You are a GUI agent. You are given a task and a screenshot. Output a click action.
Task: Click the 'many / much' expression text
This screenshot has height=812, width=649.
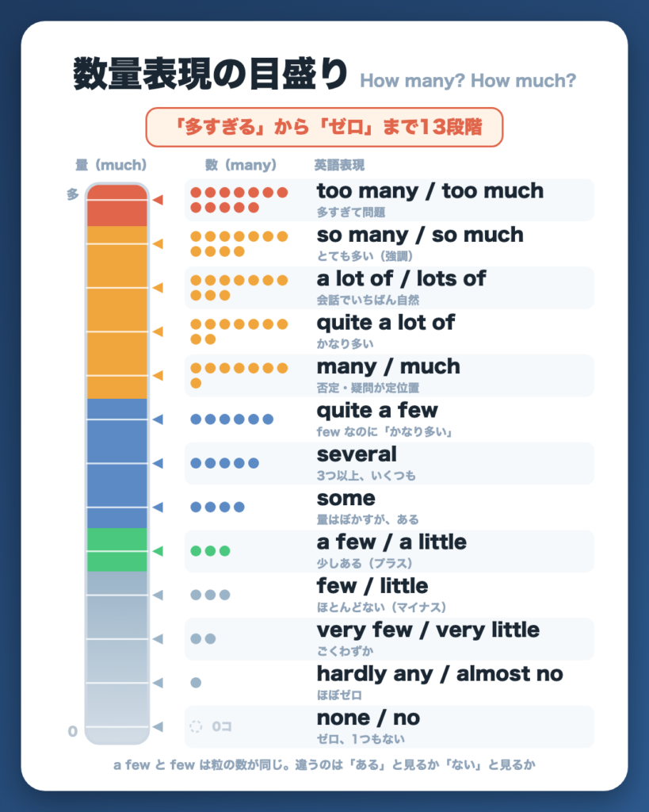388,366
